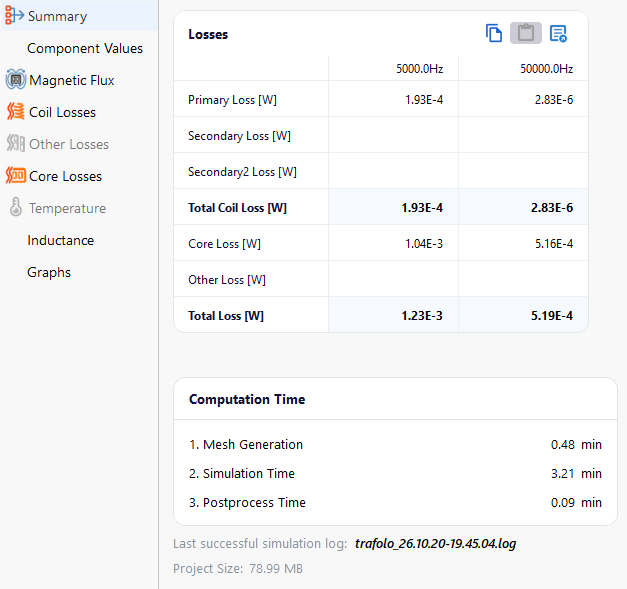
Task: Click the Computation Time card title
Action: 247,399
